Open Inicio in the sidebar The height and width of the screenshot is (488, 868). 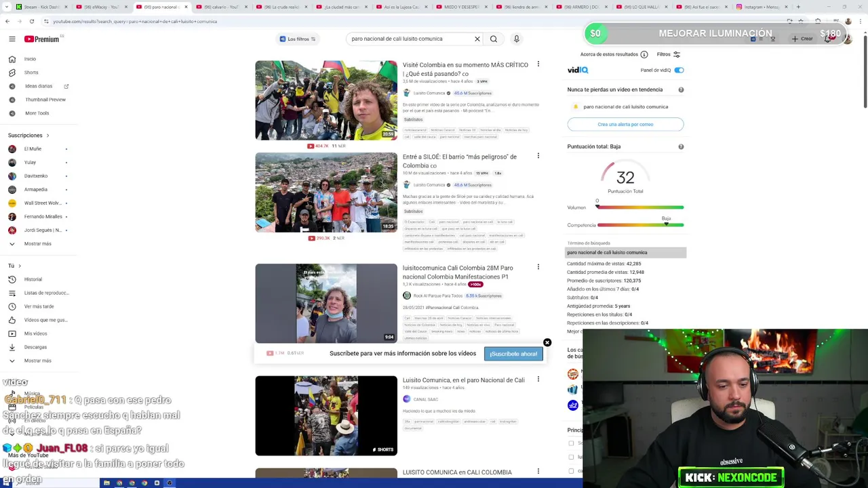tap(30, 59)
